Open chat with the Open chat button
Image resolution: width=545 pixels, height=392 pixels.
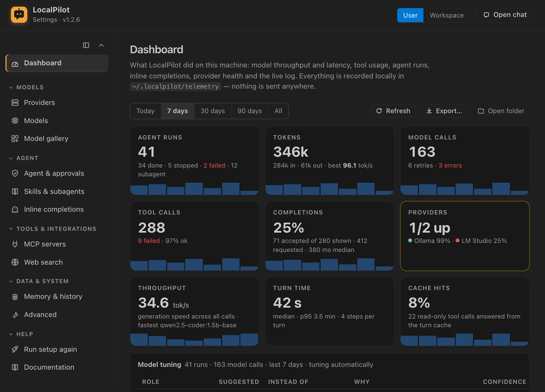[505, 15]
